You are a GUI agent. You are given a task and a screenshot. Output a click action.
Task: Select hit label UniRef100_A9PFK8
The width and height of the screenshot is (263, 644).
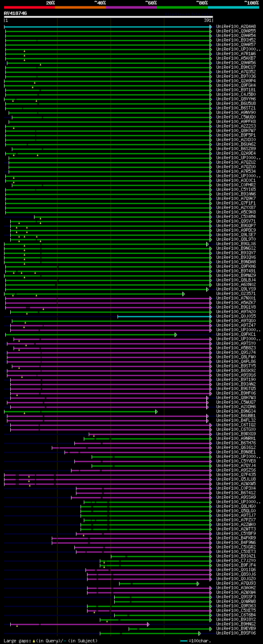[236, 122]
